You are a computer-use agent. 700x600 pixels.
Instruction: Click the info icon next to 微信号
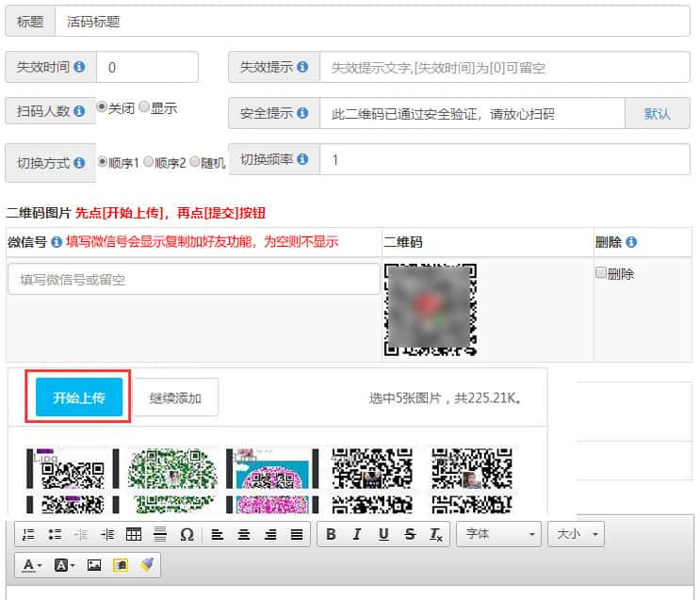(x=57, y=242)
